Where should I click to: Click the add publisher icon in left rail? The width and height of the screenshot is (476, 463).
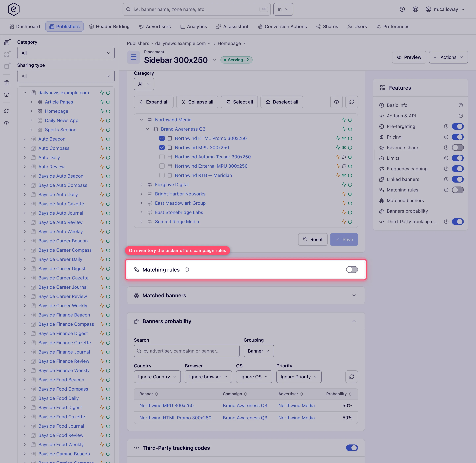coord(7,42)
